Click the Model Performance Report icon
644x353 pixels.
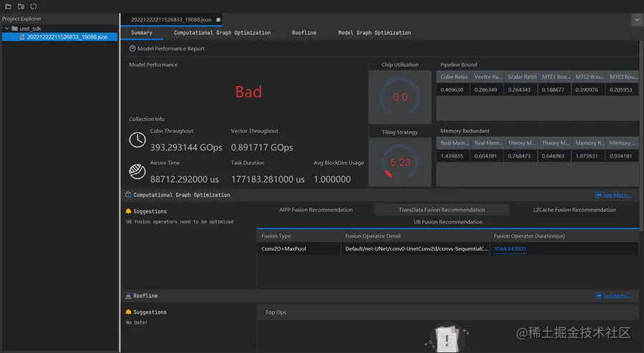coord(132,49)
